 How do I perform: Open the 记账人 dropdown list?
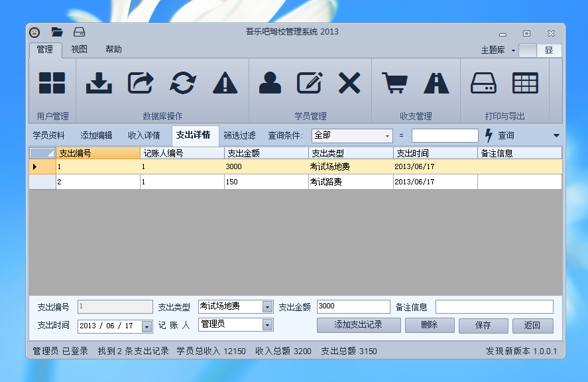(x=267, y=325)
